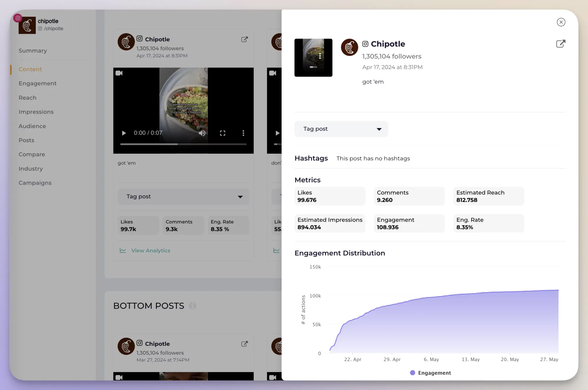Expand Tag post dropdown in details panel
This screenshot has width=588, height=390.
[x=341, y=129]
